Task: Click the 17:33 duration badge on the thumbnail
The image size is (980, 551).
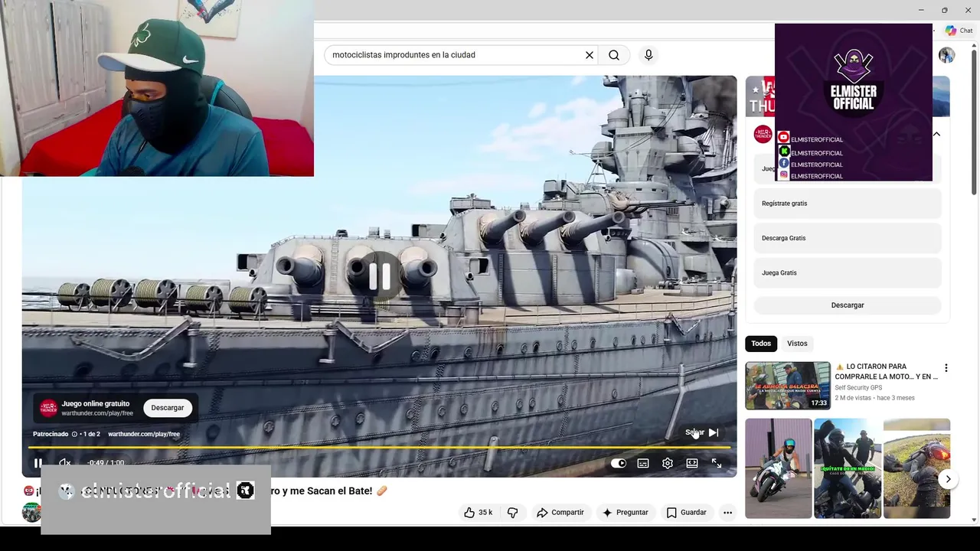Action: (818, 403)
